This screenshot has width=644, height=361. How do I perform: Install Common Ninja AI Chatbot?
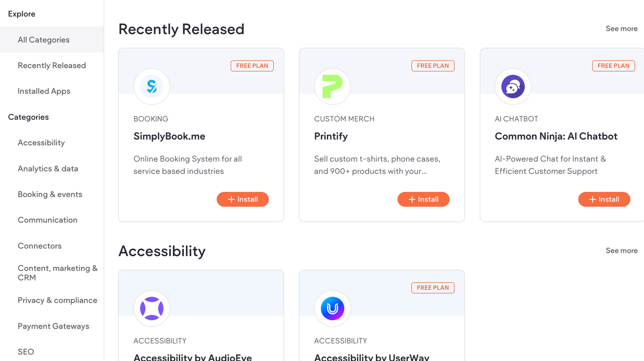pyautogui.click(x=604, y=199)
